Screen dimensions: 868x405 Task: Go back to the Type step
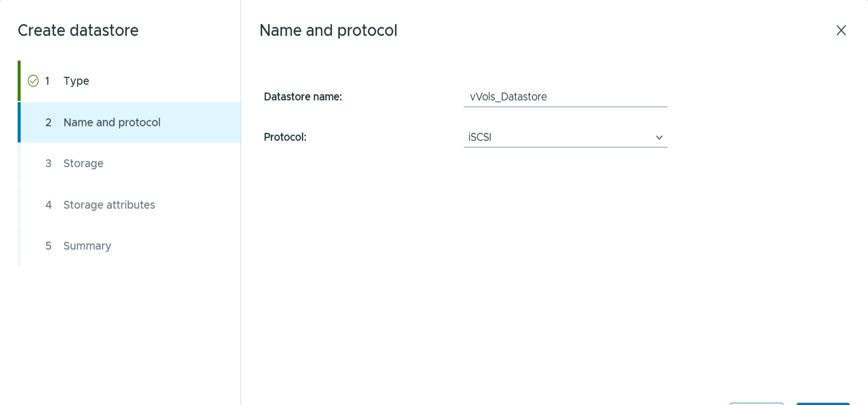pyautogui.click(x=76, y=81)
